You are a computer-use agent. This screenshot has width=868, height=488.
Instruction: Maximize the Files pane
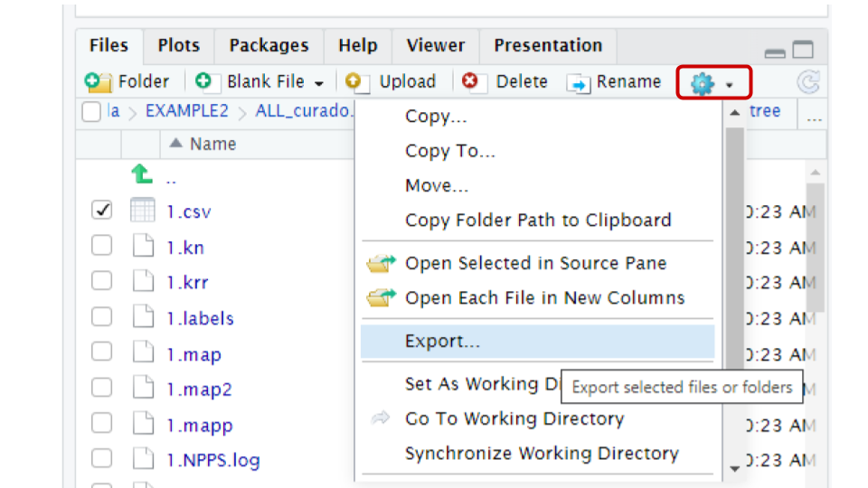[x=803, y=50]
